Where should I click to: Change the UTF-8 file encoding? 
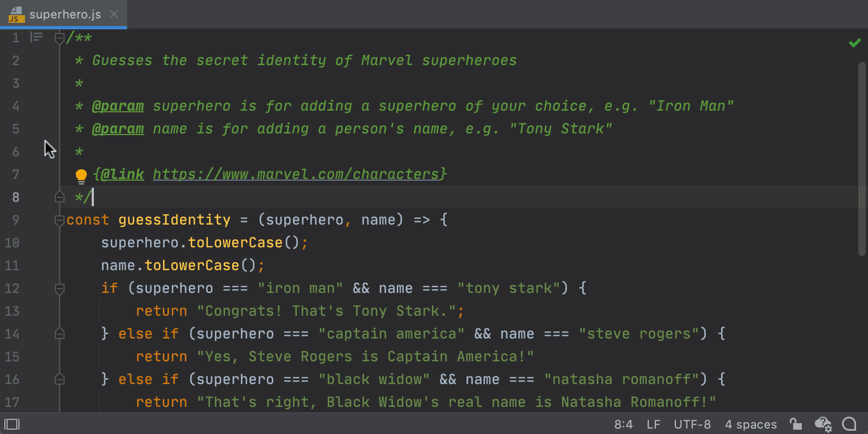692,424
